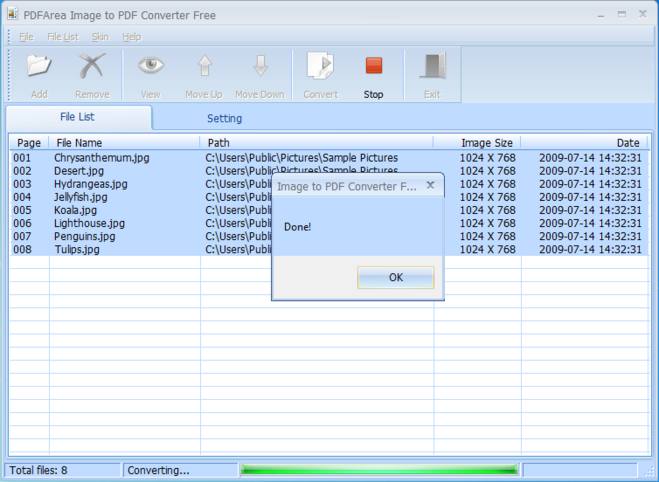Click the Converting... status text
The height and width of the screenshot is (482, 659).
click(158, 470)
